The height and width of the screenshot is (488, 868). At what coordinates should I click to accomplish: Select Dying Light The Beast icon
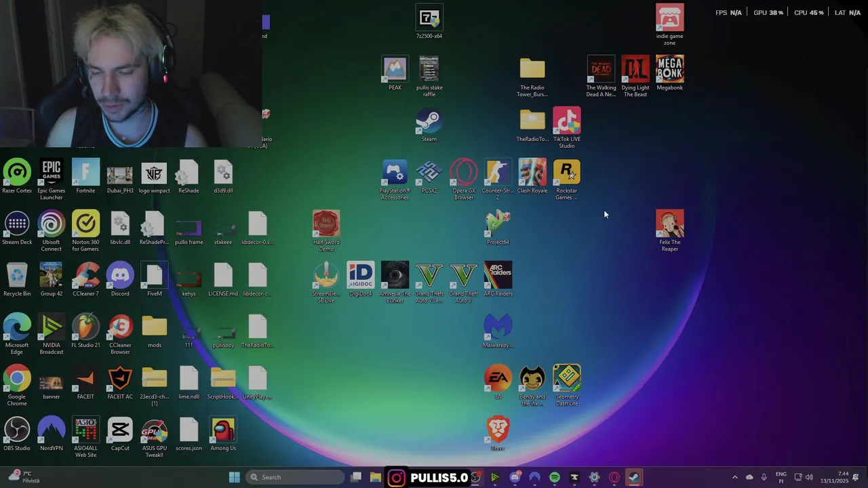[x=635, y=77]
